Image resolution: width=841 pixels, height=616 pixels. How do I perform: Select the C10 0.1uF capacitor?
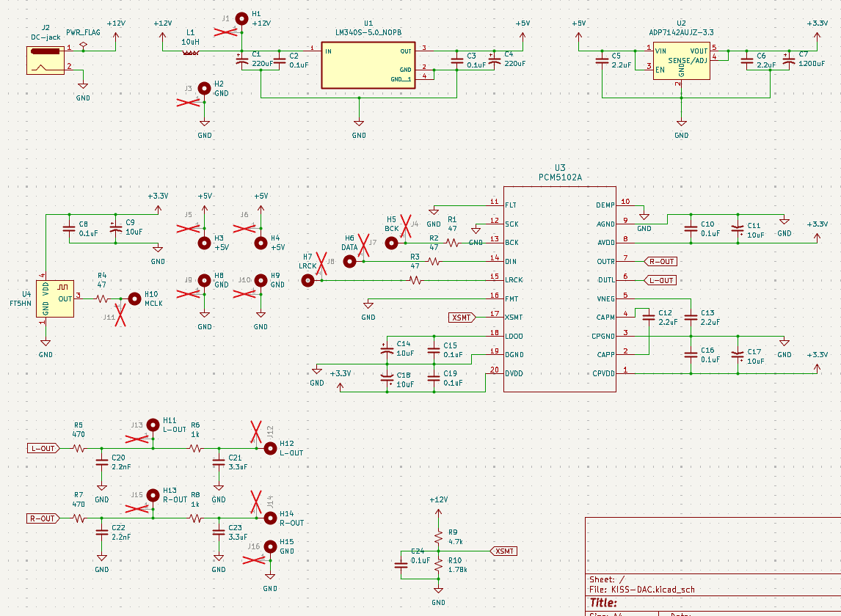(x=691, y=229)
